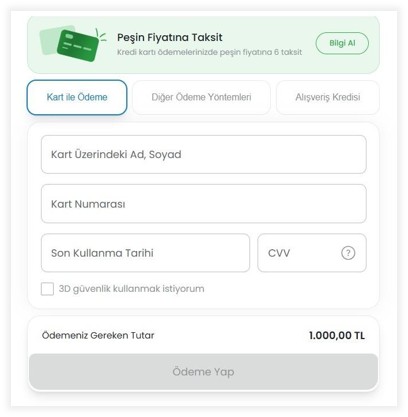Click the green Peşin Fiyatına Taksit banner

[x=203, y=44]
